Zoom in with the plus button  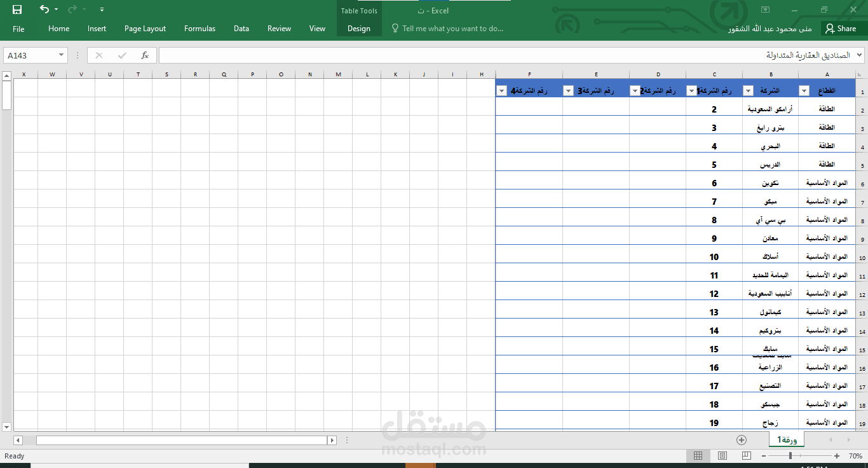point(837,456)
